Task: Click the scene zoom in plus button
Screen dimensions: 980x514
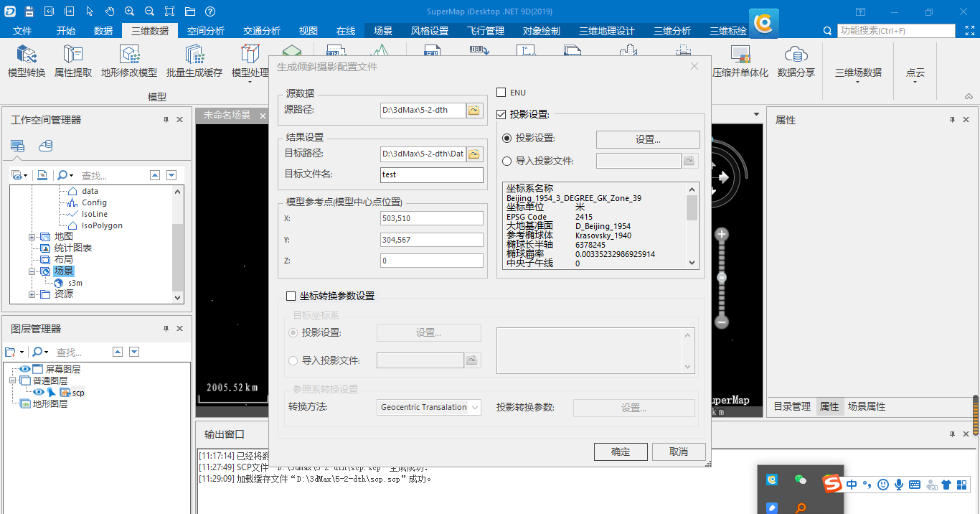Action: point(722,234)
